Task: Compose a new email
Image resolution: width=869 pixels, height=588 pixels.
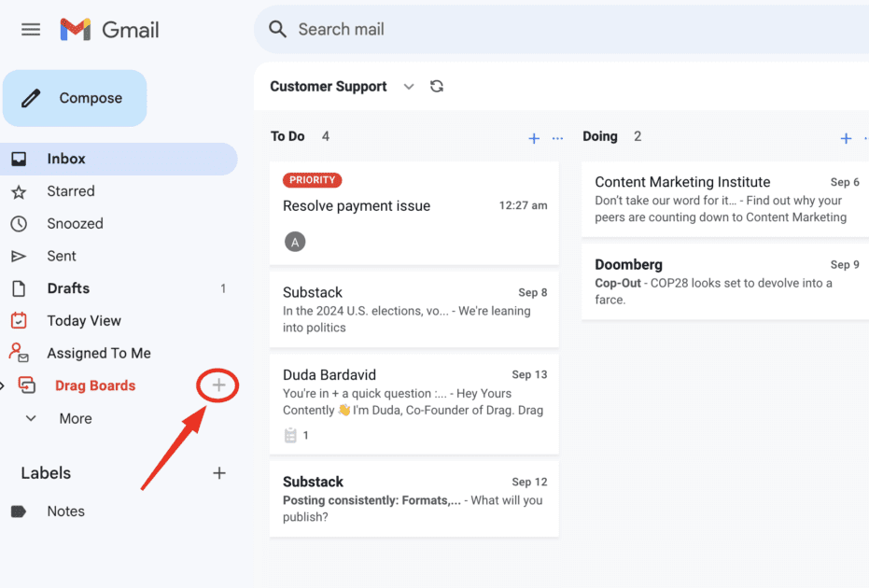Action: coord(75,98)
